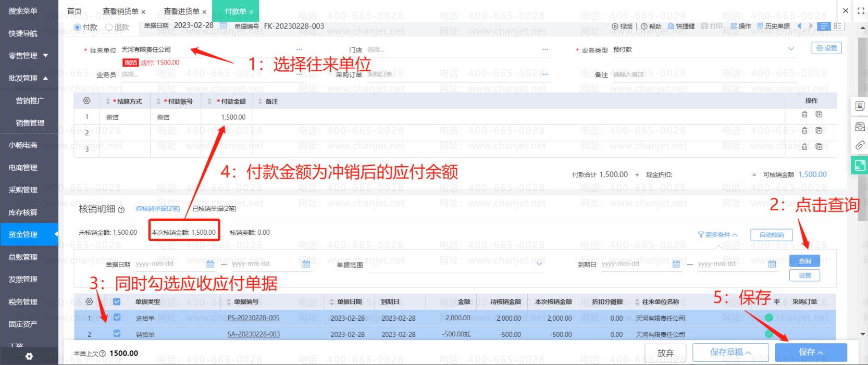The width and height of the screenshot is (868, 365).
Task: Open 资金管理 in the sidebar
Action: click(x=29, y=234)
